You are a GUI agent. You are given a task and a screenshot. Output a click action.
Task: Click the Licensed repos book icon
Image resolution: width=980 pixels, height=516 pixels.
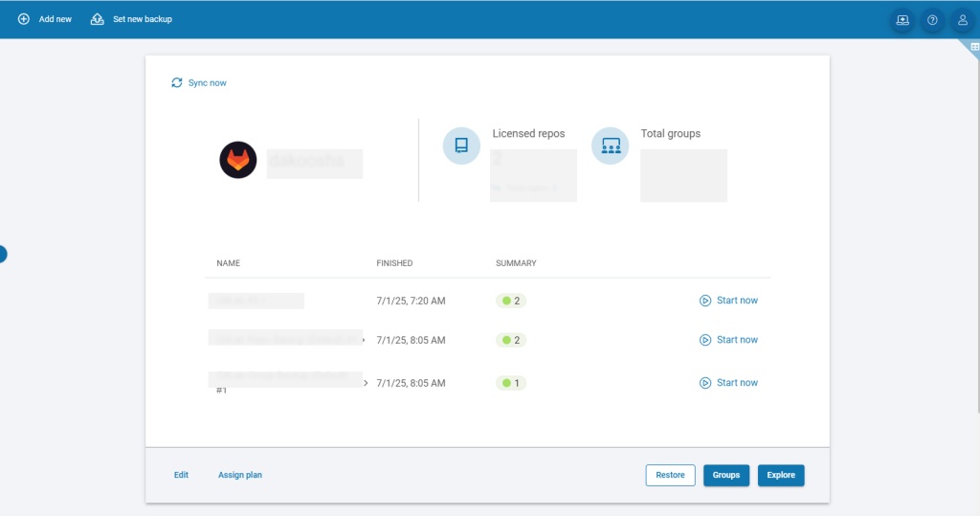pyautogui.click(x=461, y=146)
